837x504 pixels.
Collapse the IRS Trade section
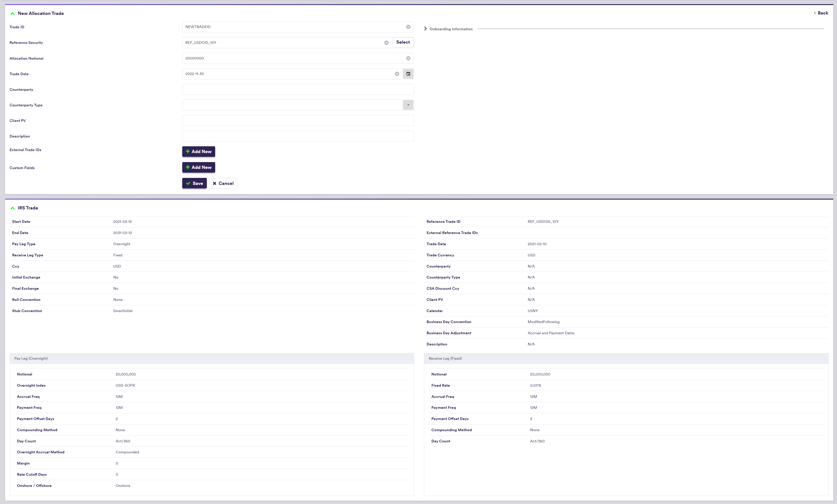click(13, 208)
